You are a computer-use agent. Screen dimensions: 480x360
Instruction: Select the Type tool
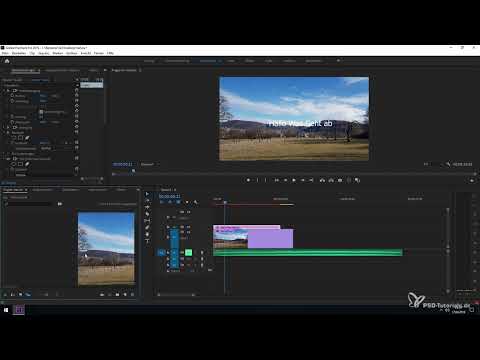[x=147, y=241]
